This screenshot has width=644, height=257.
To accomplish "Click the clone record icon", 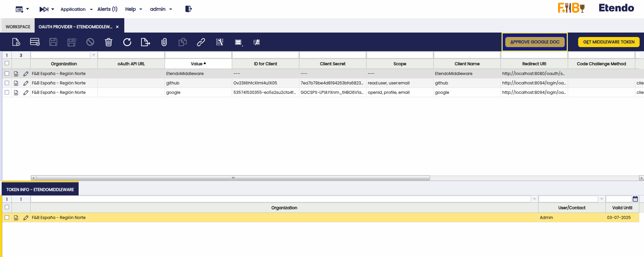I will (x=182, y=42).
